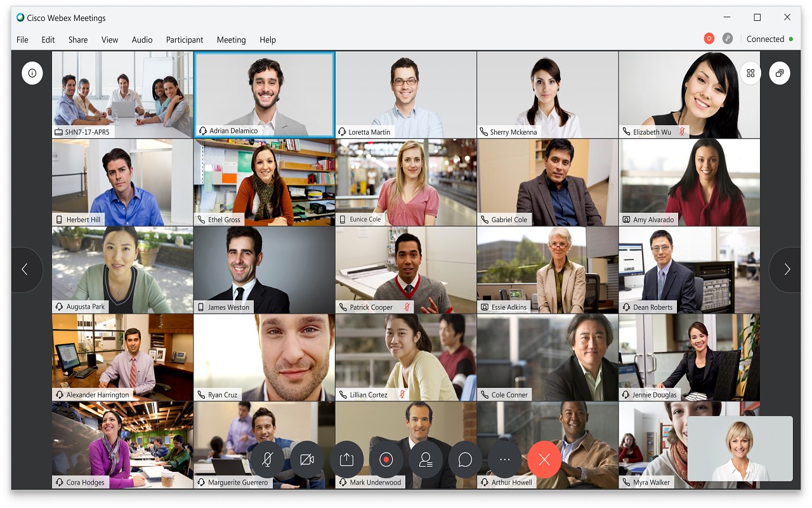This screenshot has height=508, width=812.
Task: Start recording with the record button
Action: tap(386, 460)
